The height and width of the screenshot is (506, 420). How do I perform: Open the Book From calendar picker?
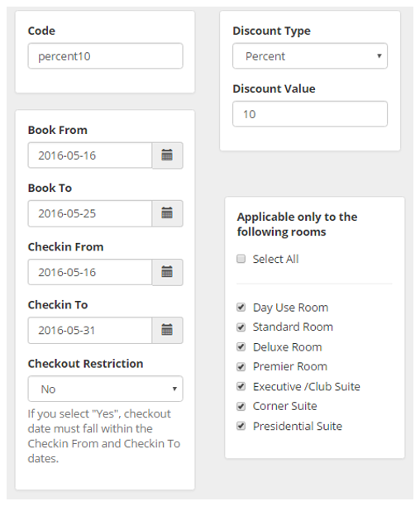(167, 155)
